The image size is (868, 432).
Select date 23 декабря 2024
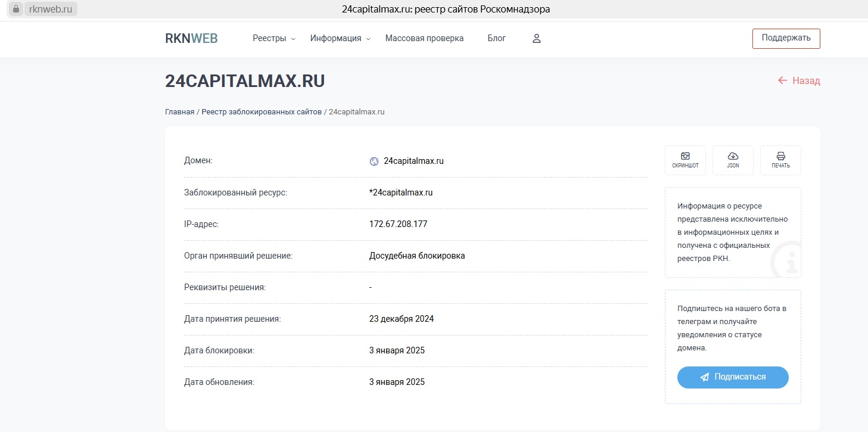coord(402,319)
